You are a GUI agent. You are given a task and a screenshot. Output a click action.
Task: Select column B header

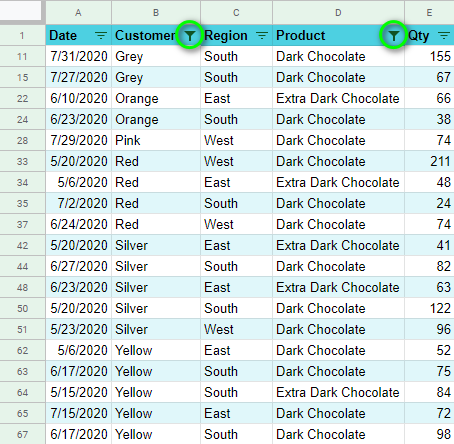[156, 13]
